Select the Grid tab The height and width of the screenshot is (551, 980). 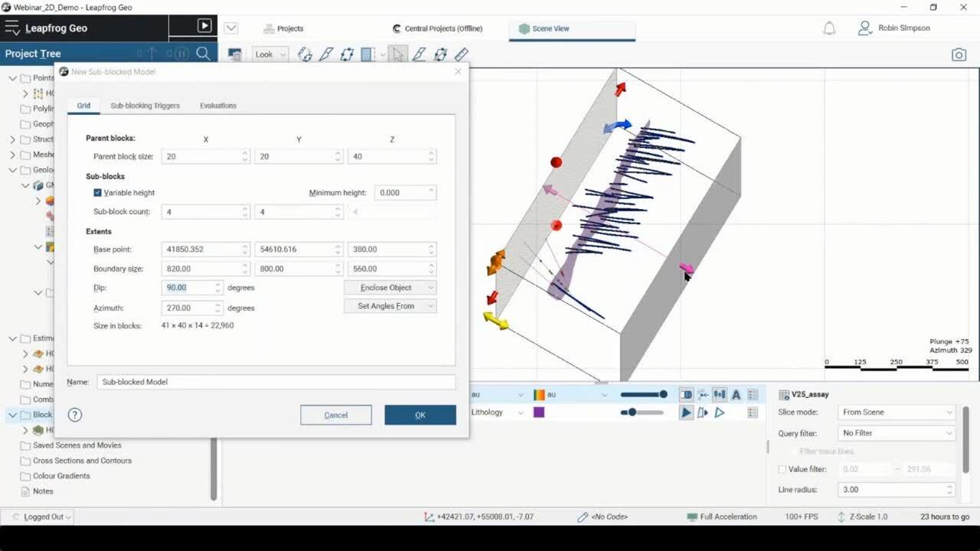tap(83, 106)
